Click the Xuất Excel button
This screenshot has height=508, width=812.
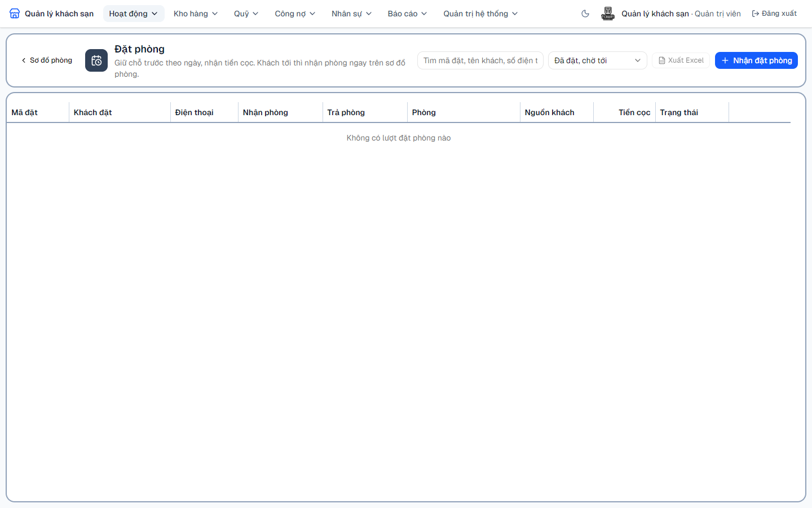pyautogui.click(x=681, y=60)
